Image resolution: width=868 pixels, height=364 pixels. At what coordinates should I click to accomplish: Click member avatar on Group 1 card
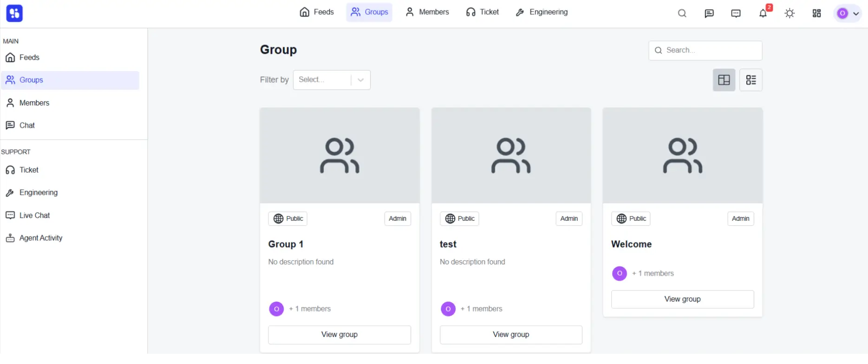coord(276,309)
